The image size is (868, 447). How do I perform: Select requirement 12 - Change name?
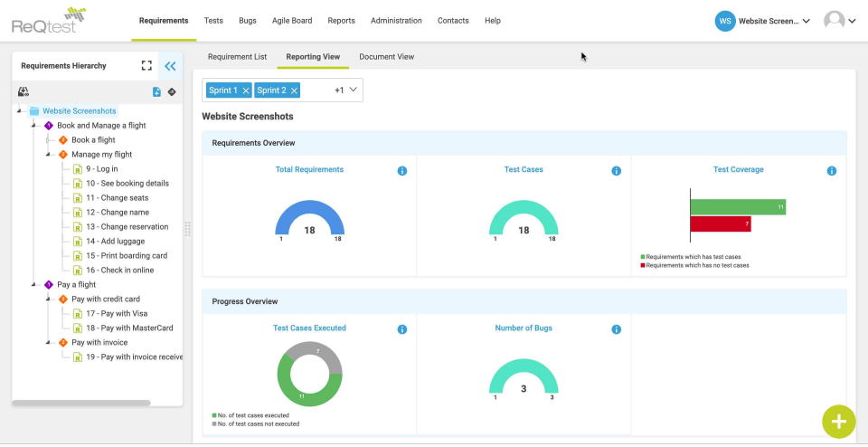click(x=118, y=212)
